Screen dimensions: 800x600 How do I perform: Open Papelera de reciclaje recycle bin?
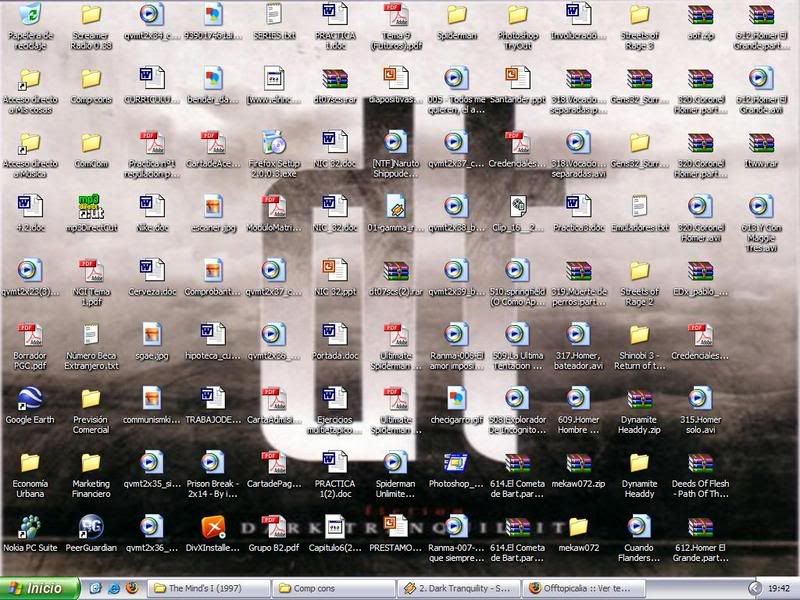click(30, 15)
